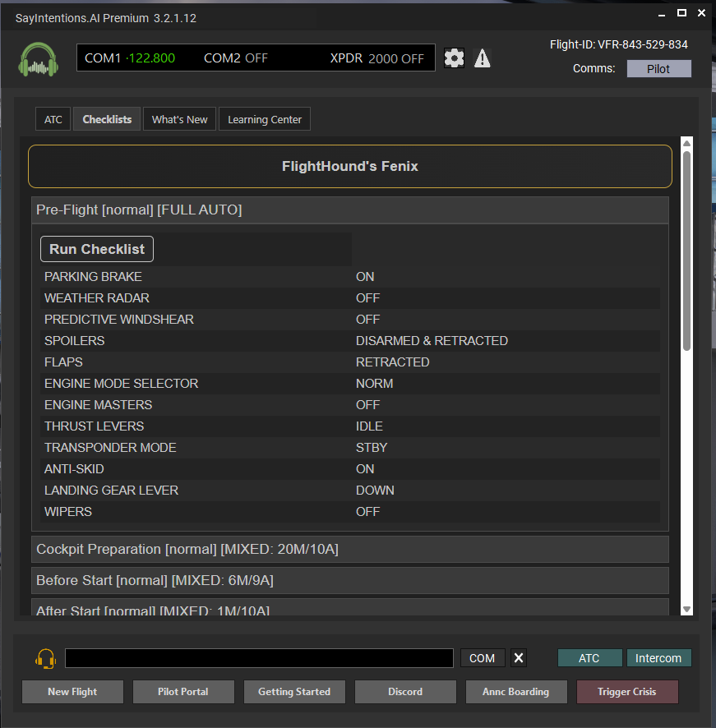Toggle the Comms Pilot button
716x728 pixels.
coord(658,69)
